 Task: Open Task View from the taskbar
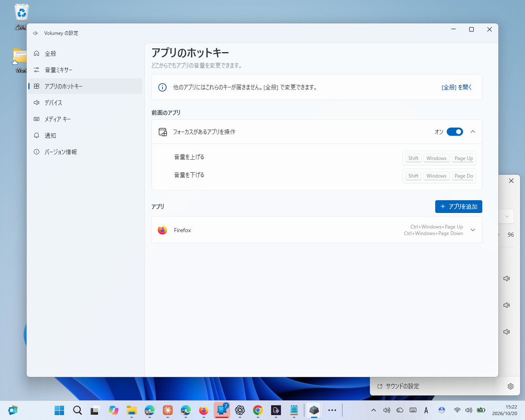(x=96, y=410)
